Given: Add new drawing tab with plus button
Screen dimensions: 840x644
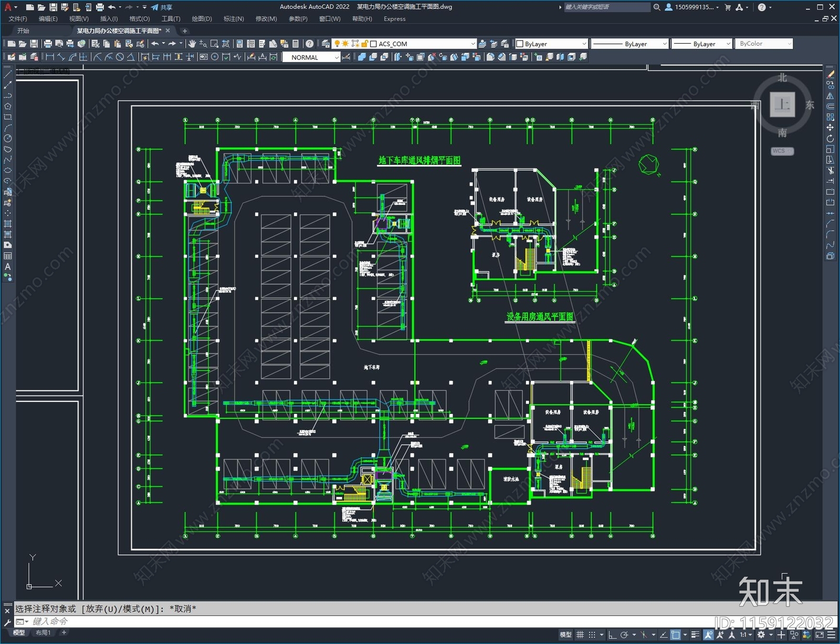Looking at the screenshot, I should pyautogui.click(x=184, y=31).
